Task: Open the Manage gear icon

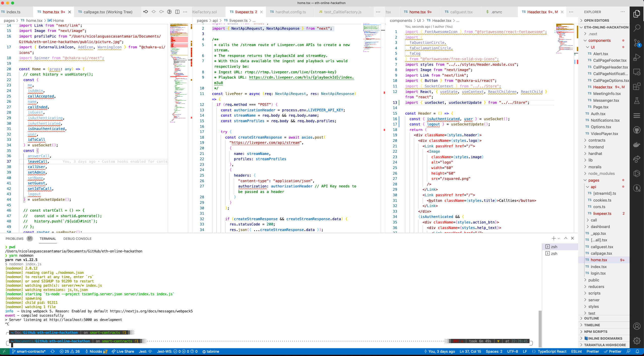Action: (637, 341)
